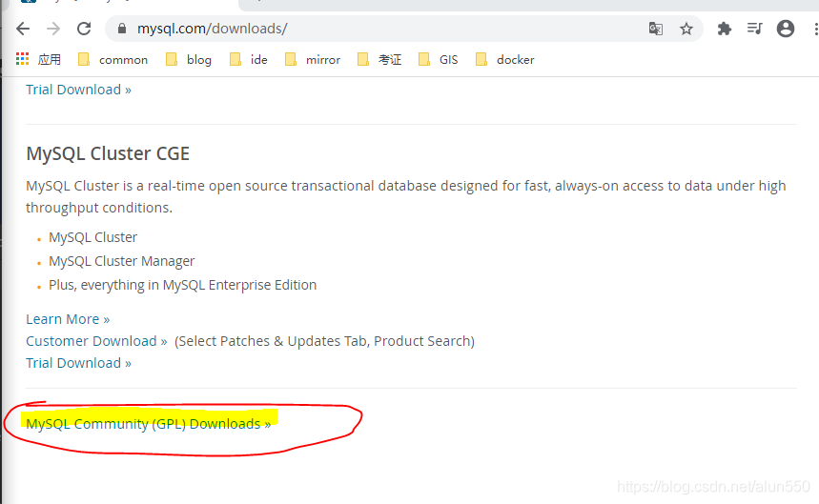Click '(Select Patches & Updates Tab, Product Search)' text
This screenshot has height=504, width=819.
(x=324, y=341)
